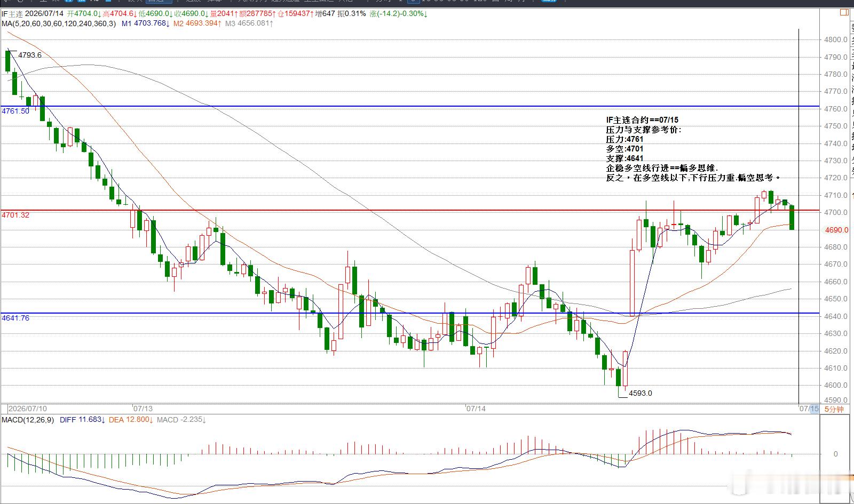Image resolution: width=854 pixels, height=504 pixels.
Task: Select the blue 4761.50 resistance line label
Action: pos(15,111)
